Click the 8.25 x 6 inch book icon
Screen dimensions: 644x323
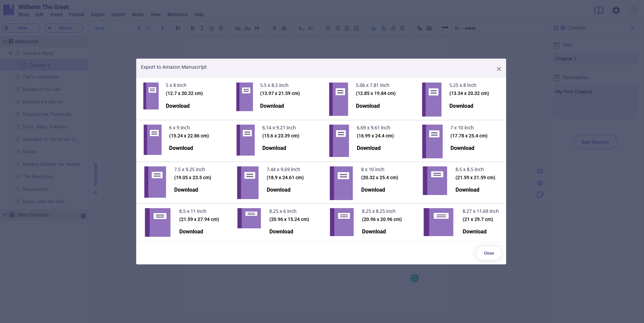[249, 218]
